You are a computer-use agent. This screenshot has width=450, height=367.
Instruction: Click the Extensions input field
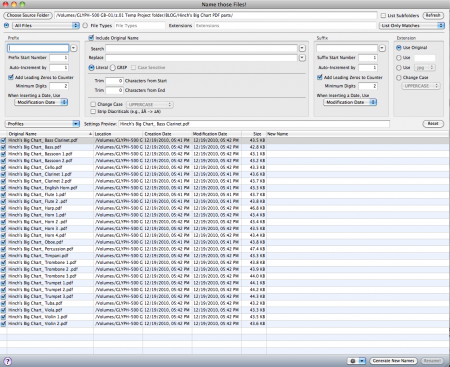(x=285, y=25)
